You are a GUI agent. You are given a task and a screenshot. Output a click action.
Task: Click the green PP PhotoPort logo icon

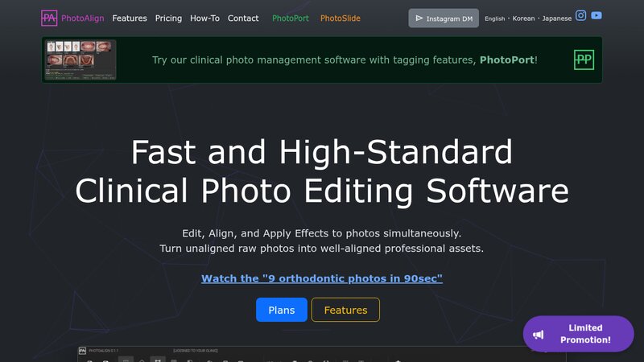tap(584, 60)
